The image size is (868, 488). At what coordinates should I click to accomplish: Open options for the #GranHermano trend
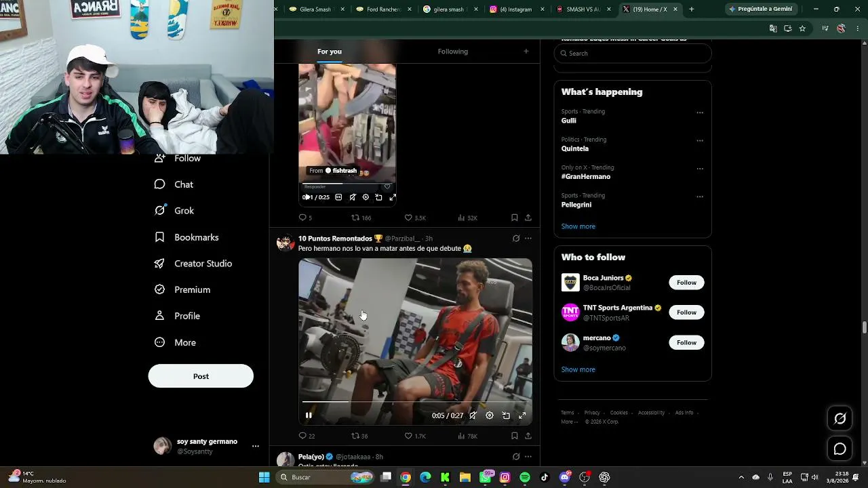700,169
